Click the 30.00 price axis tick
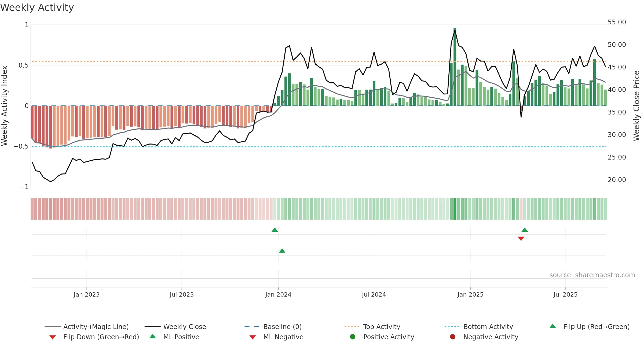 click(617, 135)
